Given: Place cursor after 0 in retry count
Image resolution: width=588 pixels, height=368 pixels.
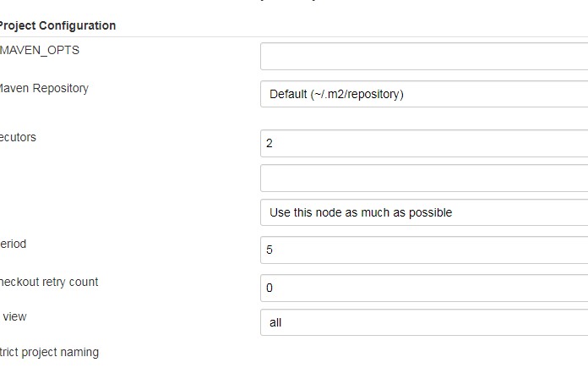Looking at the screenshot, I should pyautogui.click(x=275, y=288).
